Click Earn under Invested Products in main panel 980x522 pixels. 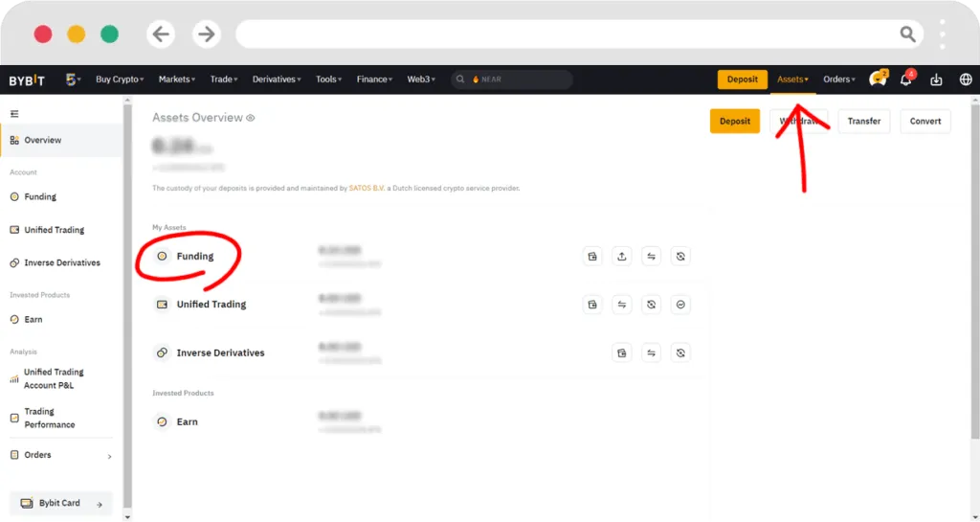coord(187,422)
